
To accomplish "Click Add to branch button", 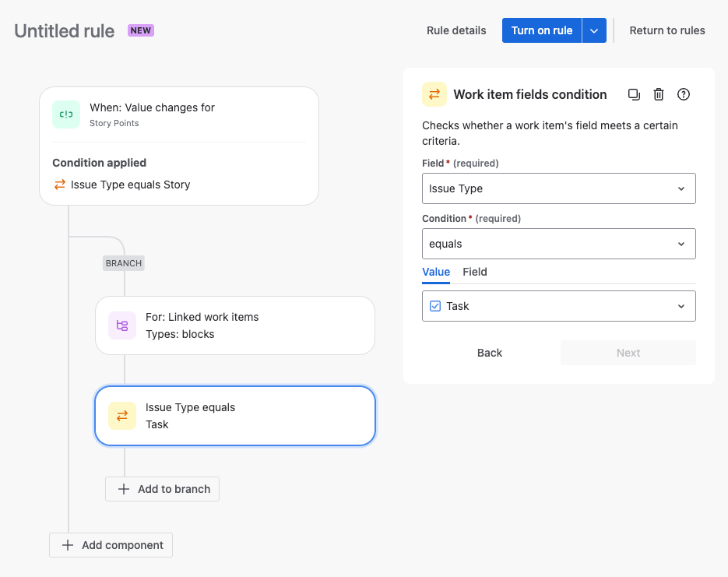I will (163, 489).
